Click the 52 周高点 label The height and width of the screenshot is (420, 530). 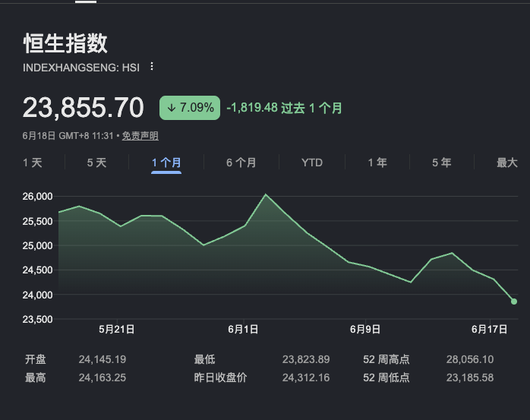coord(386,359)
